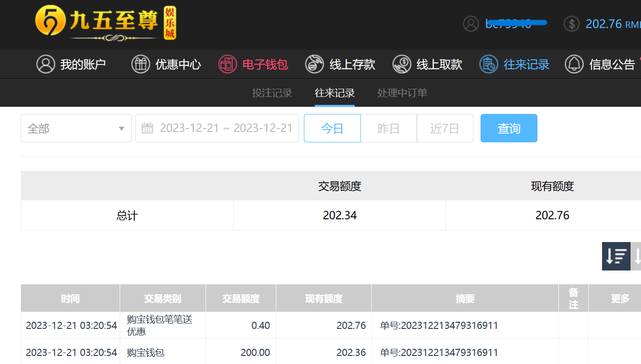The image size is (641, 364).
Task: Open 线上取款 menu
Action: pyautogui.click(x=427, y=64)
